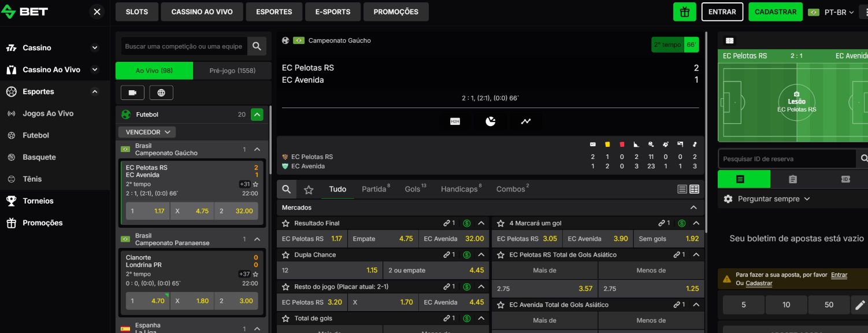Click the corner kicks column icon
The image size is (868, 333).
pyautogui.click(x=636, y=144)
